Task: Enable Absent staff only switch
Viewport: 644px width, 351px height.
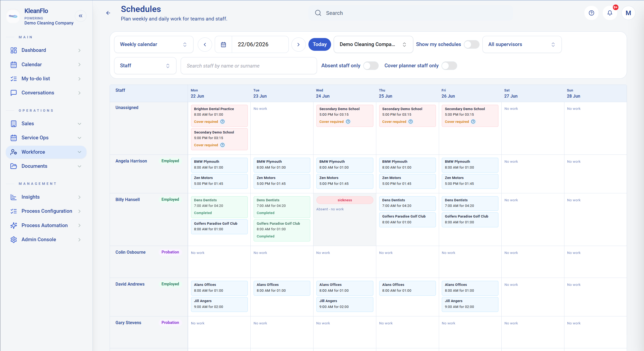Action: coord(371,66)
